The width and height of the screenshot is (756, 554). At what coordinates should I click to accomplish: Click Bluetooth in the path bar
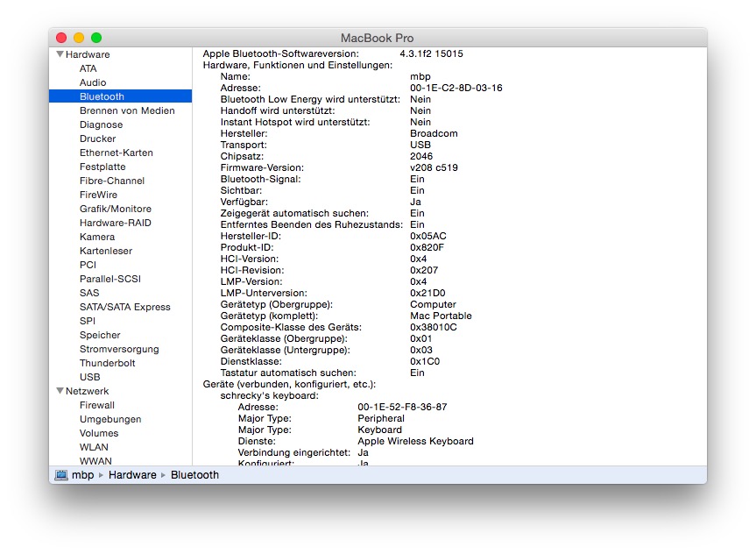click(194, 475)
